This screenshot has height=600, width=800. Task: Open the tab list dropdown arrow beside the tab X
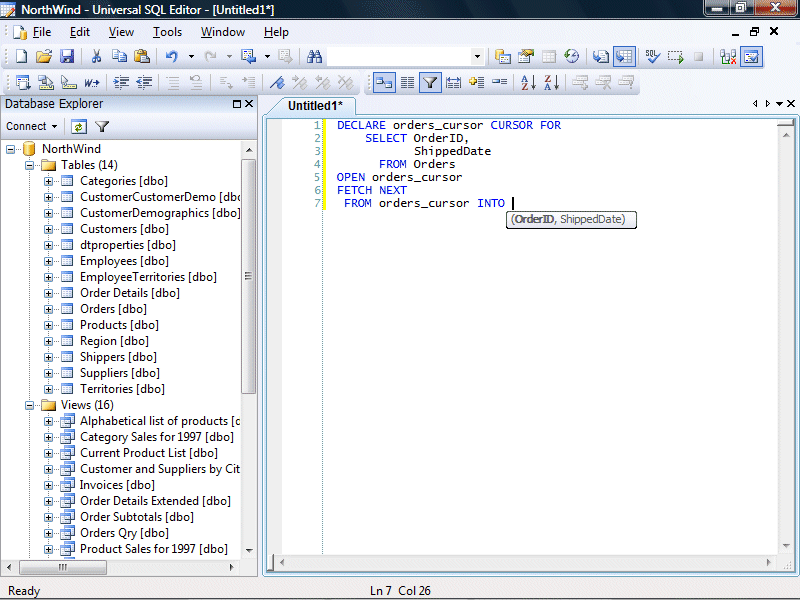click(779, 104)
